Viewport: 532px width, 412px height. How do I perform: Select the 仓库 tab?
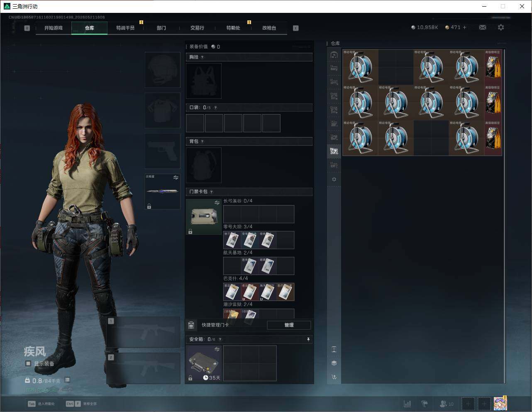click(x=90, y=28)
